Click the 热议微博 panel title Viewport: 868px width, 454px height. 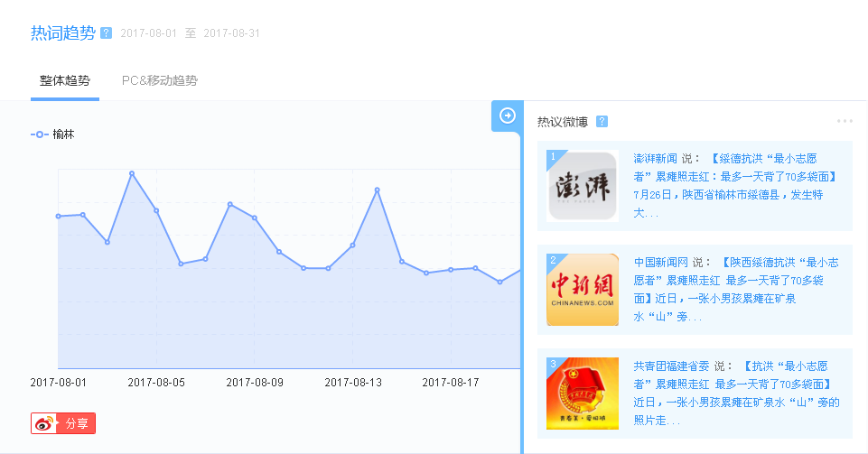pos(563,122)
